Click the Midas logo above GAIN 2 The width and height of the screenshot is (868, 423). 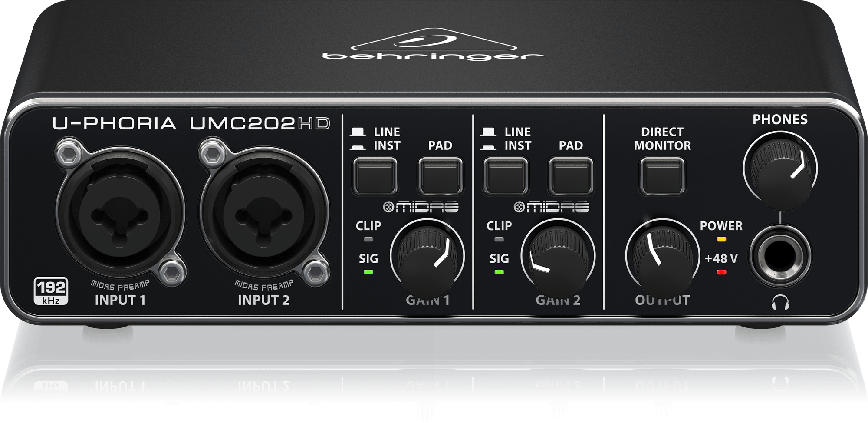pyautogui.click(x=551, y=207)
